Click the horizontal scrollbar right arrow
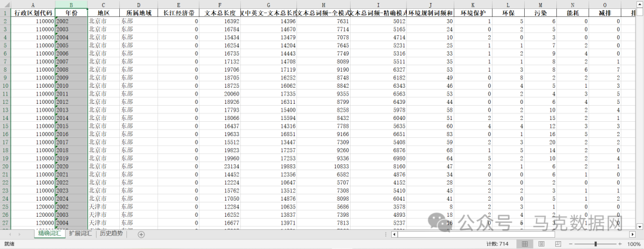 point(633,234)
